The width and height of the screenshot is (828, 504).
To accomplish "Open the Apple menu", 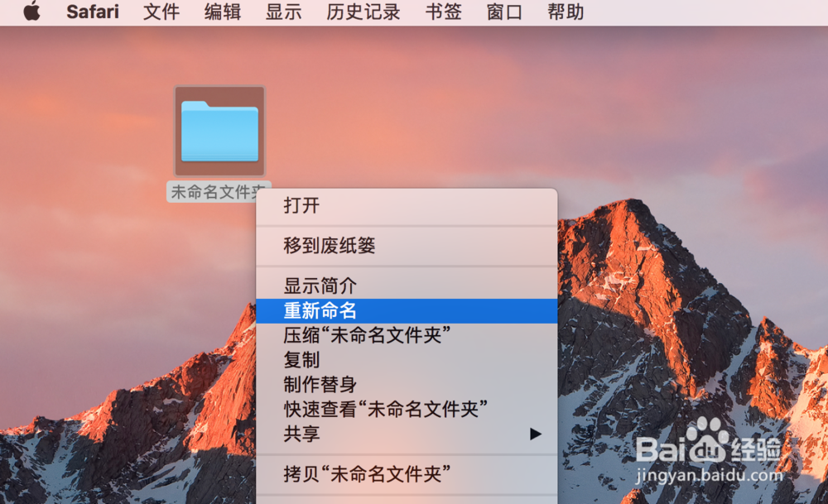I will [x=32, y=11].
